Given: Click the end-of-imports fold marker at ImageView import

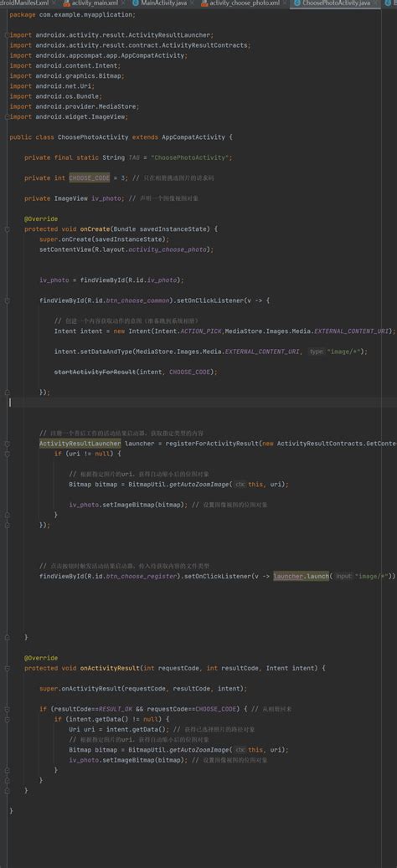Looking at the screenshot, I should 8,117.
